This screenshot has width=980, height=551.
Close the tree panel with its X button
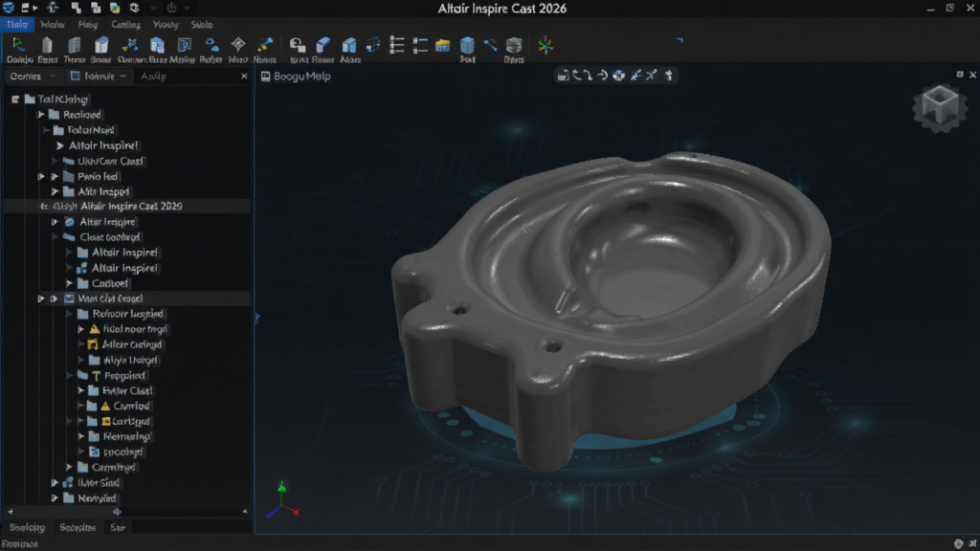244,77
